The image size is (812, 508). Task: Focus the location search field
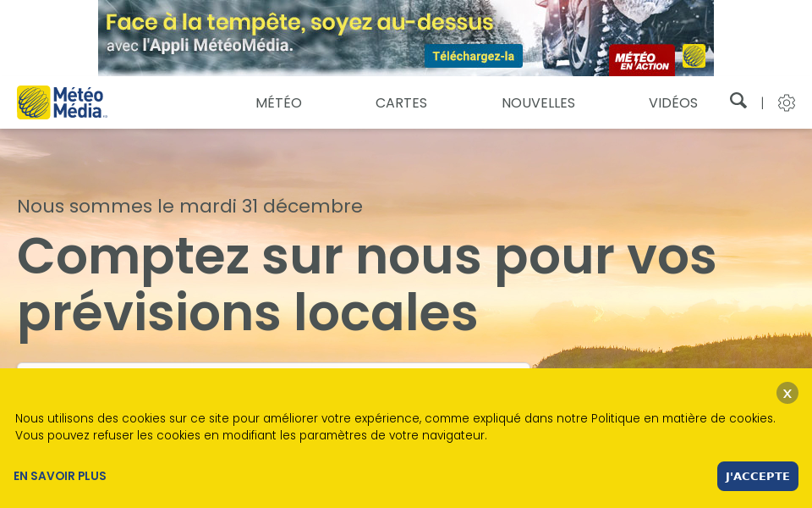click(273, 366)
